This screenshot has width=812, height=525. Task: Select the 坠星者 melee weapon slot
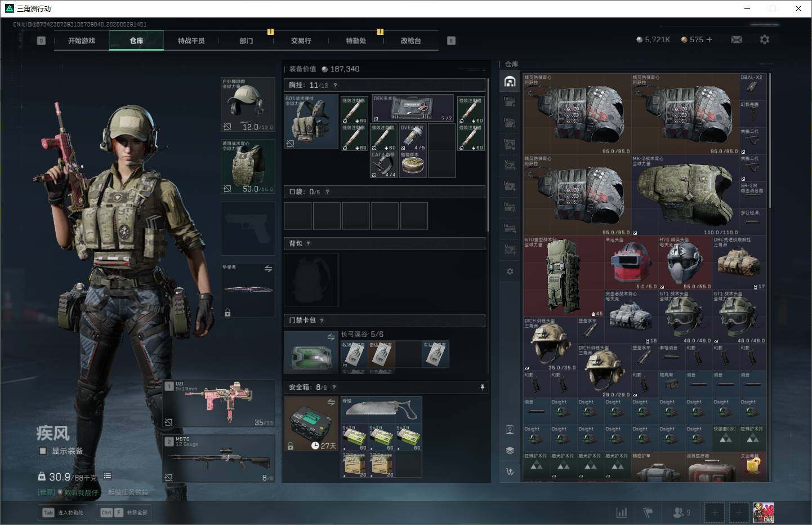point(248,290)
